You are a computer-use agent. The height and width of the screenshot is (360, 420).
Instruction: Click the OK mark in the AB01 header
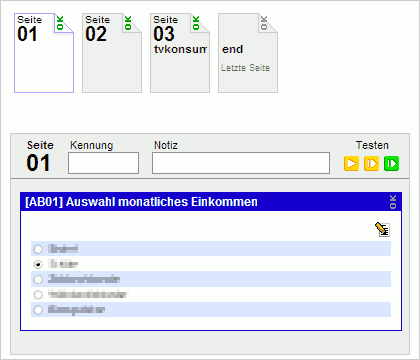pos(393,202)
